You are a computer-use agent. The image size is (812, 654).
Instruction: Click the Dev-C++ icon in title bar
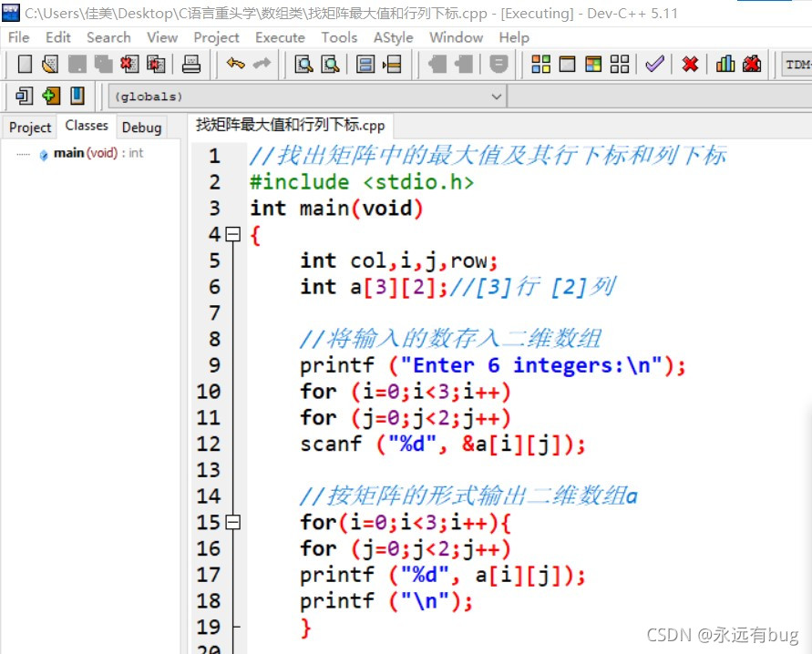(x=10, y=13)
